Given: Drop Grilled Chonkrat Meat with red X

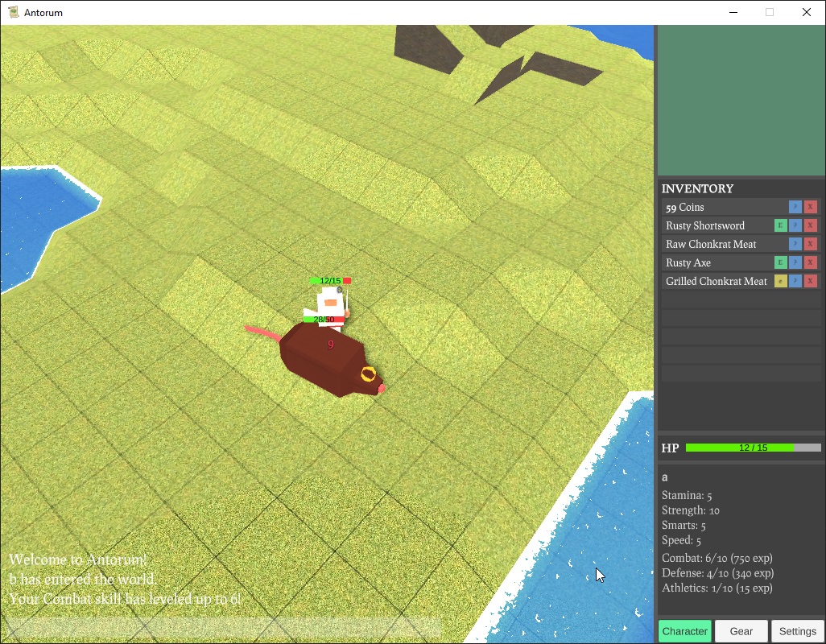Looking at the screenshot, I should (811, 281).
